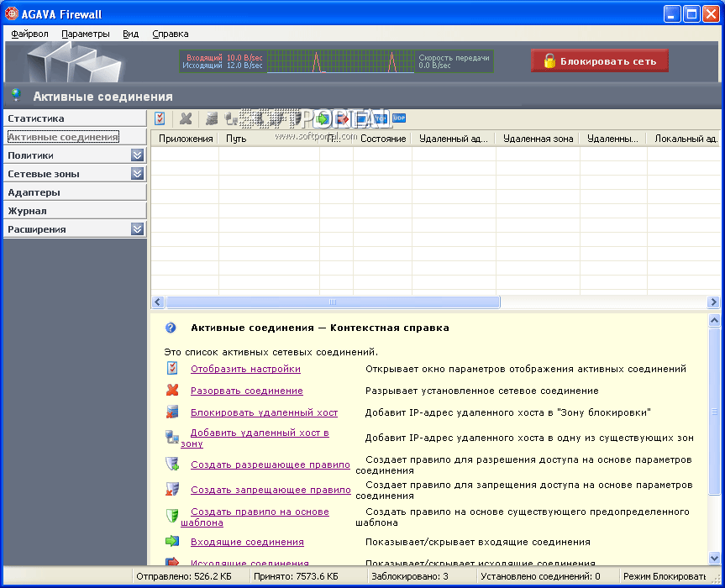
Task: Click the Отобразить настройки link
Action: click(x=245, y=369)
